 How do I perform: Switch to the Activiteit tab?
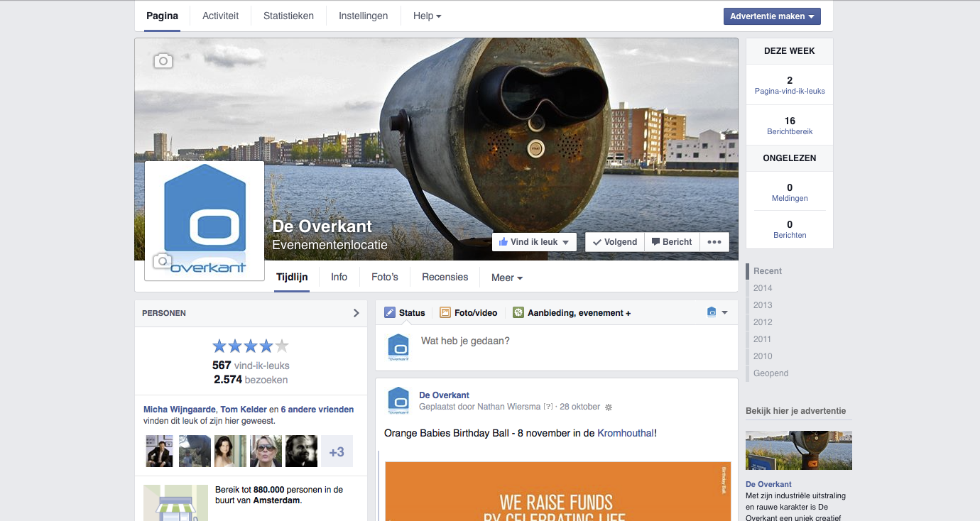(221, 16)
